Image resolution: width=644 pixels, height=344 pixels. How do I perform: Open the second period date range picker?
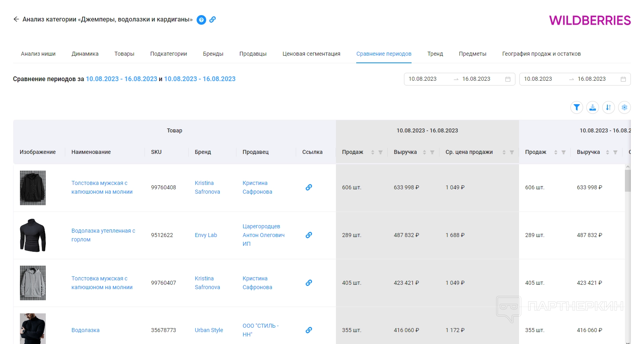[574, 79]
